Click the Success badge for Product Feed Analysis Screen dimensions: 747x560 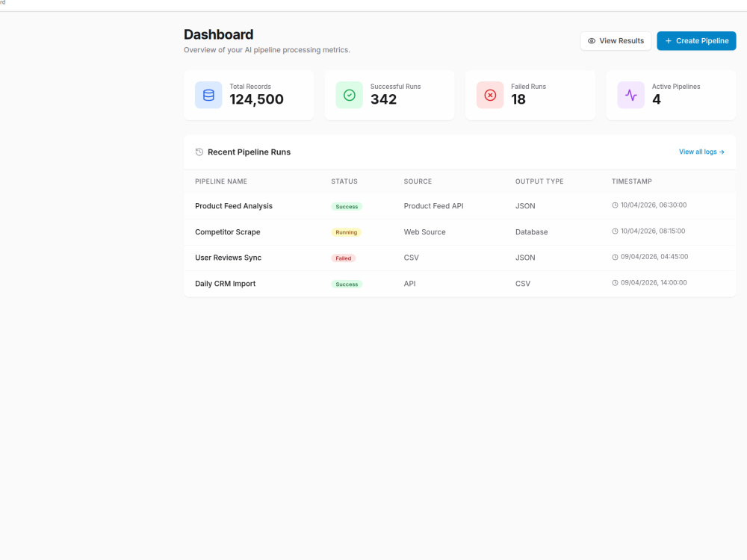pyautogui.click(x=347, y=207)
